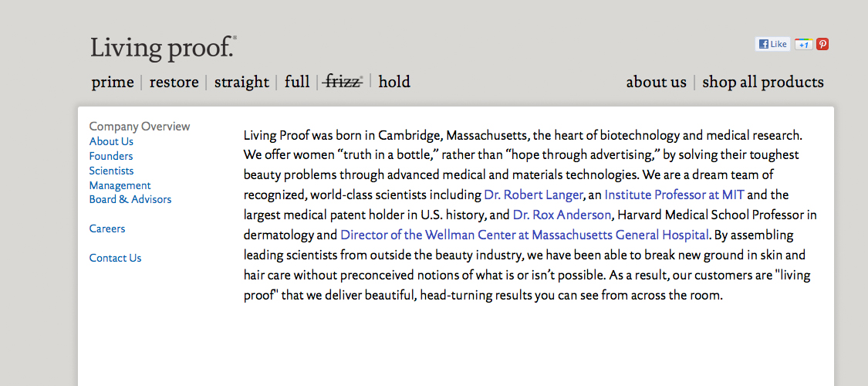Open the no frizz product page

coord(343,82)
